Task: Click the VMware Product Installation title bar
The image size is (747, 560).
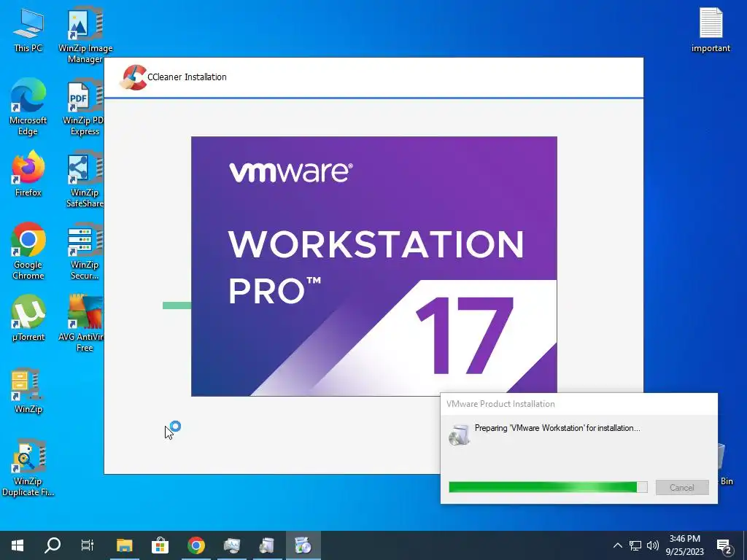Action: tap(578, 404)
